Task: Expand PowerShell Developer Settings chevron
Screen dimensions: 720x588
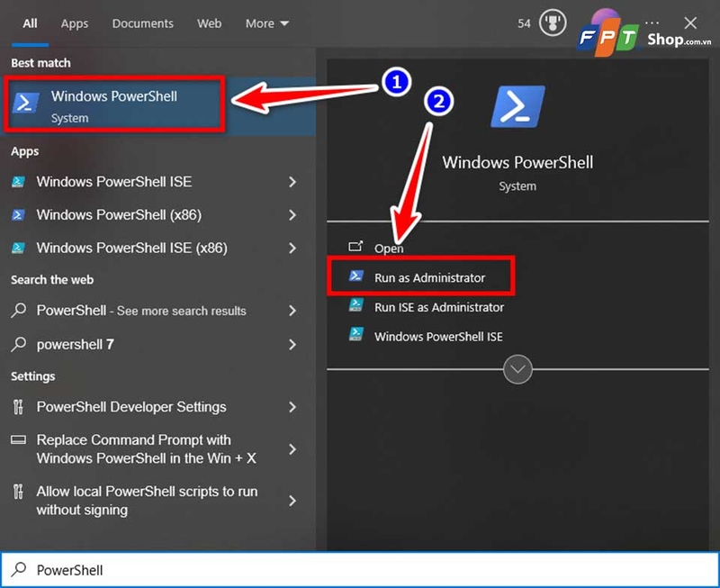Action: click(x=292, y=407)
